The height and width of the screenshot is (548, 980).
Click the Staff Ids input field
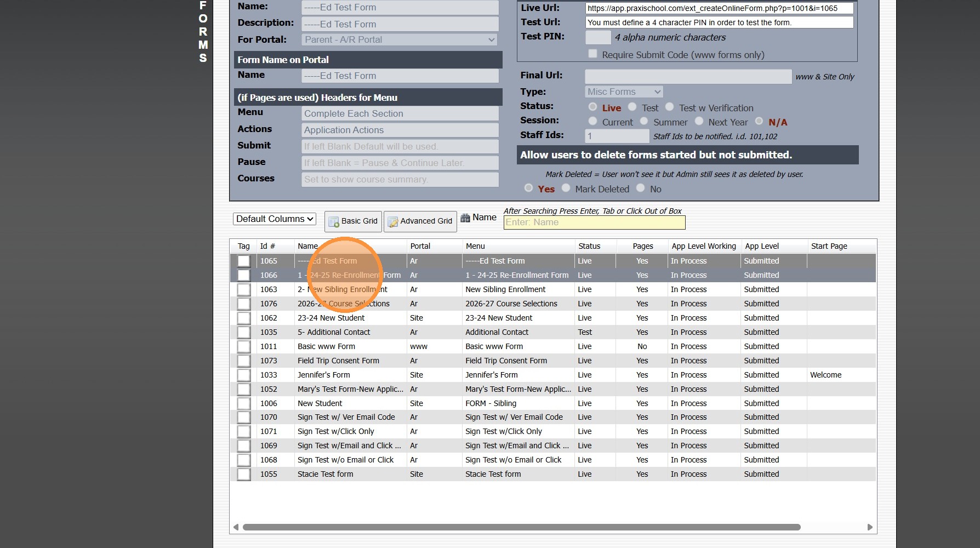(617, 135)
